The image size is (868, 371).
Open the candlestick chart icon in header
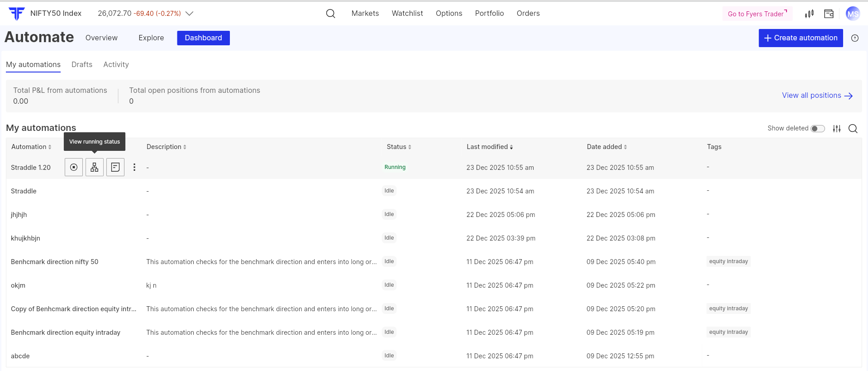[x=809, y=14]
